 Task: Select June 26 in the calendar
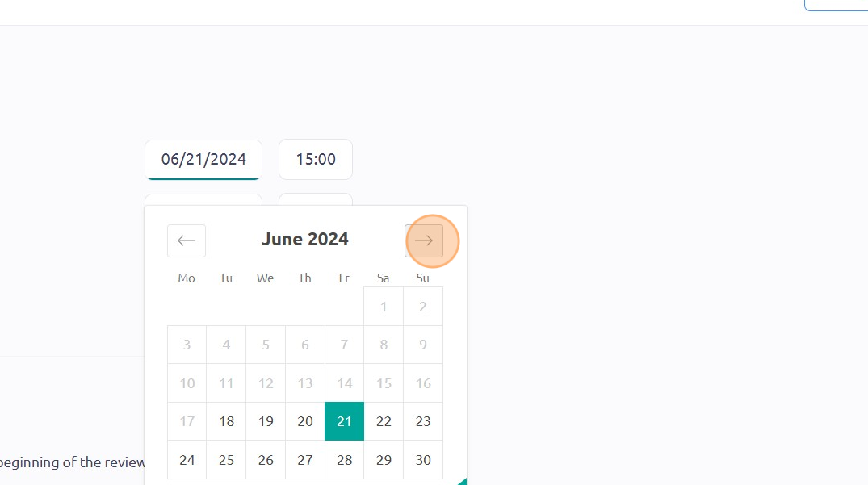coord(266,459)
